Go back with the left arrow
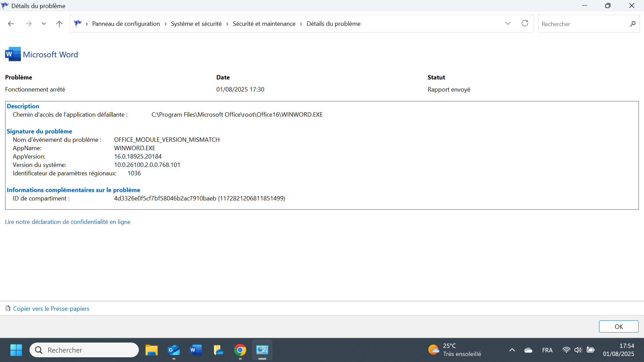 pyautogui.click(x=11, y=24)
